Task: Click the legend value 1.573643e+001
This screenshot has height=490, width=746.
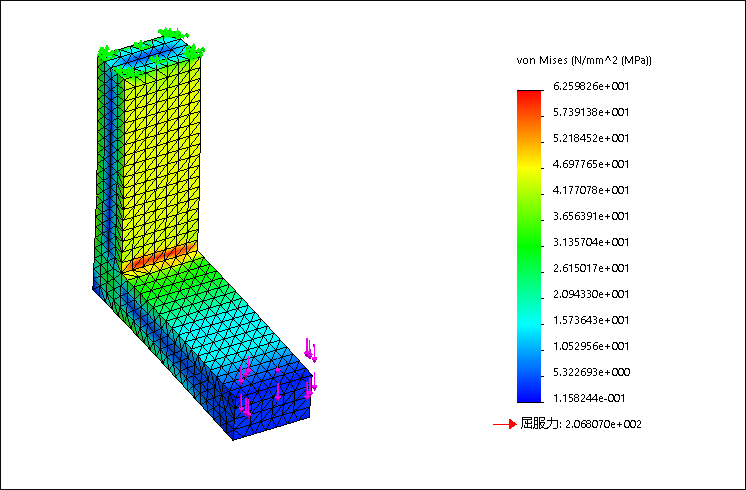Action: click(591, 320)
